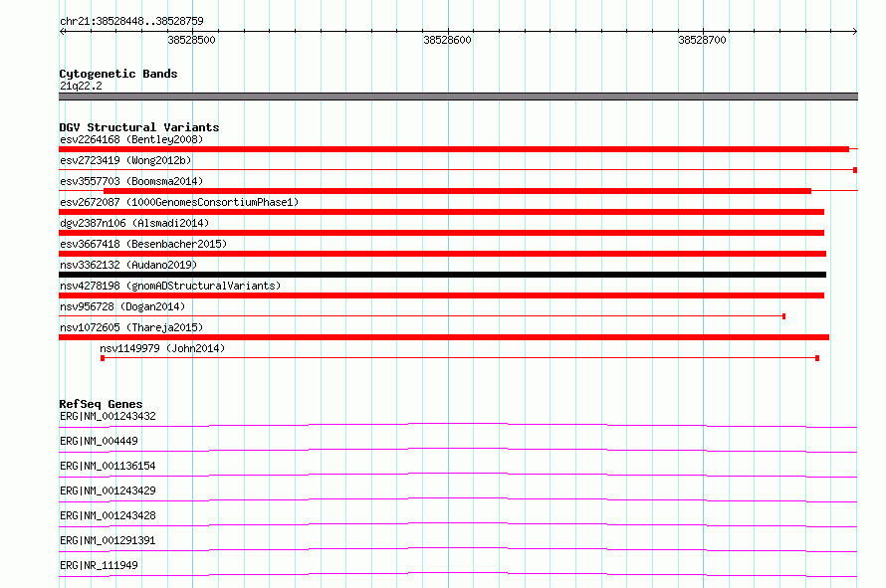This screenshot has height=588, width=886.
Task: Click the magenta line for ERG|NM_004449
Action: pos(458,450)
